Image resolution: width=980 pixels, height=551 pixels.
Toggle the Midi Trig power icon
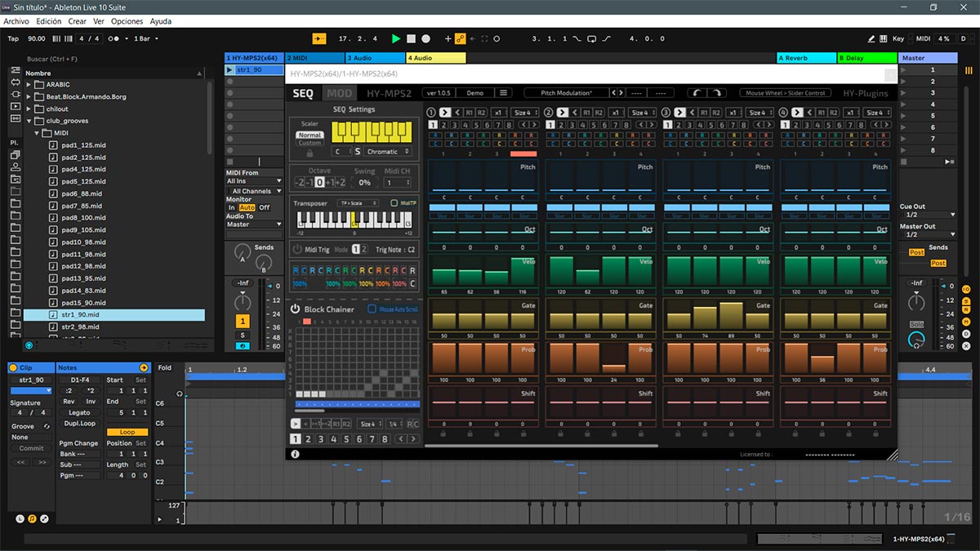point(298,249)
